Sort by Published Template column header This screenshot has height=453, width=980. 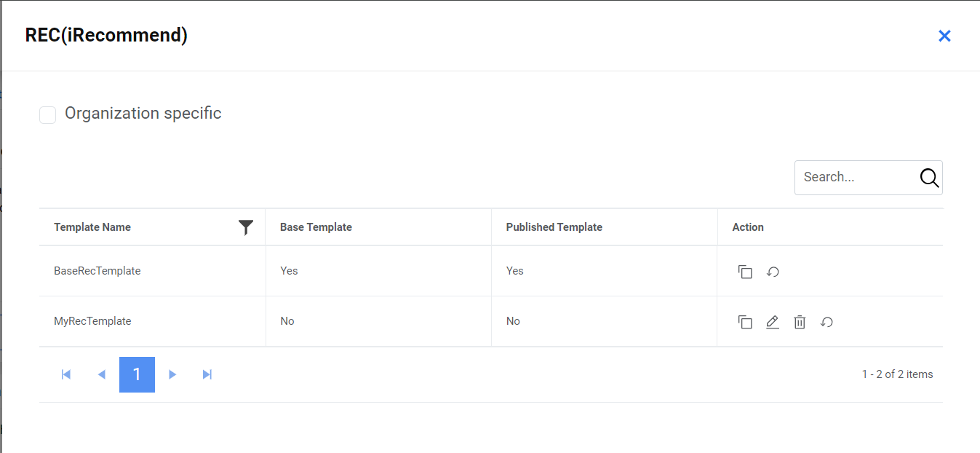click(554, 227)
